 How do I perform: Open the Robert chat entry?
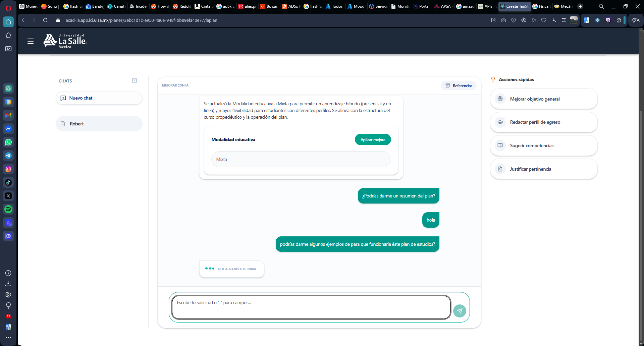tap(99, 124)
